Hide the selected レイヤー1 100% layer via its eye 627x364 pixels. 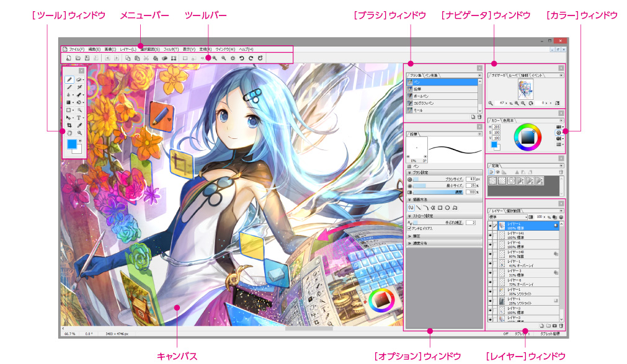pos(490,226)
